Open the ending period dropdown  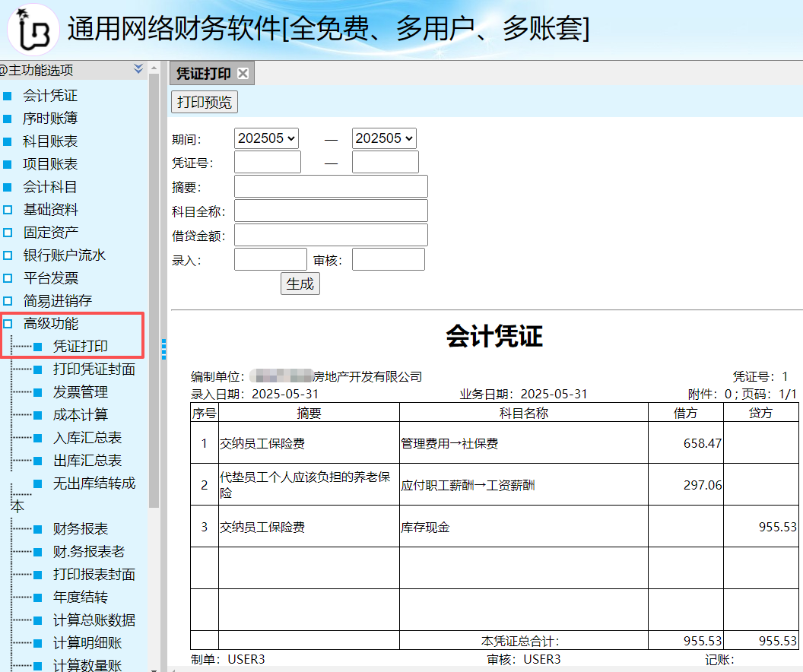[x=384, y=138]
